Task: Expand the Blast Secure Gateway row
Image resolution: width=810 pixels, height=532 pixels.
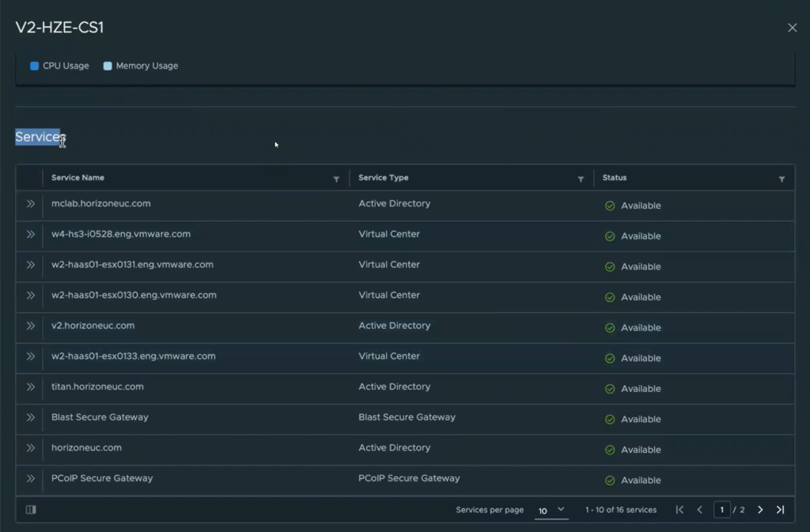Action: 30,417
